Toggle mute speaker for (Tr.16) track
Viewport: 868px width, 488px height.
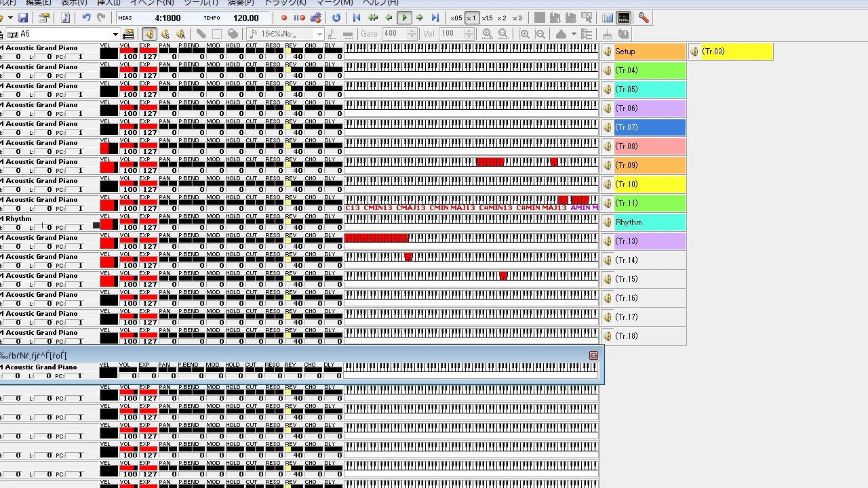[608, 298]
